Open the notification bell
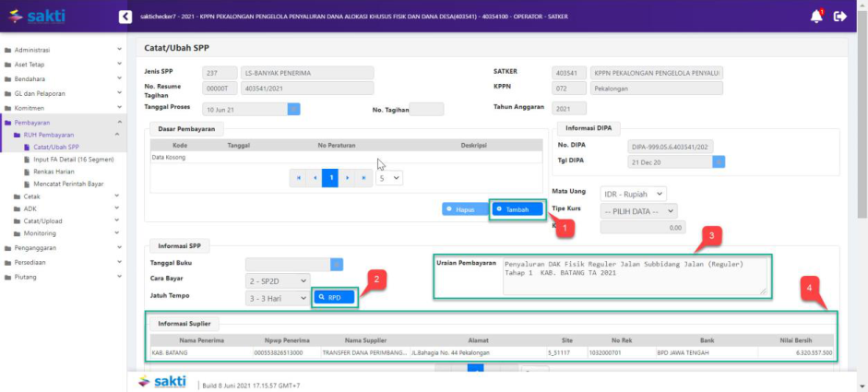The image size is (868, 392). [x=816, y=16]
